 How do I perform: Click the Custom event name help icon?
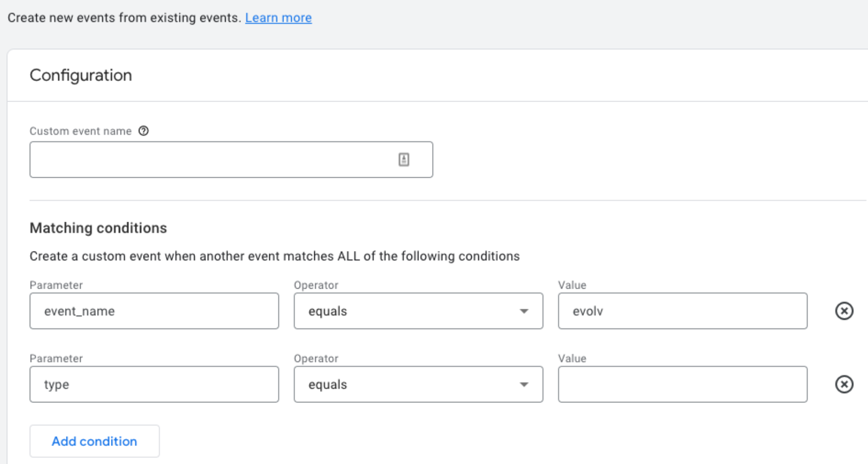point(143,131)
